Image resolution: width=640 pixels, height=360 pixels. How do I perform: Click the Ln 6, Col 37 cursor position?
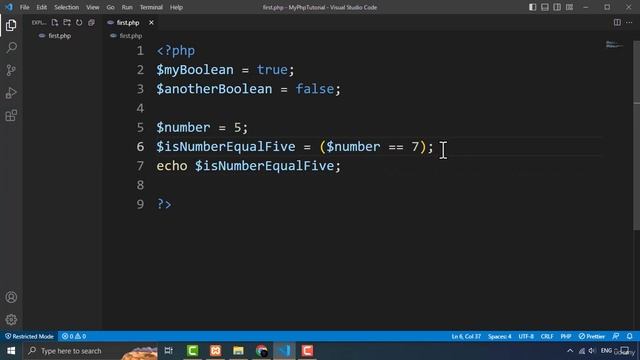[466, 336]
